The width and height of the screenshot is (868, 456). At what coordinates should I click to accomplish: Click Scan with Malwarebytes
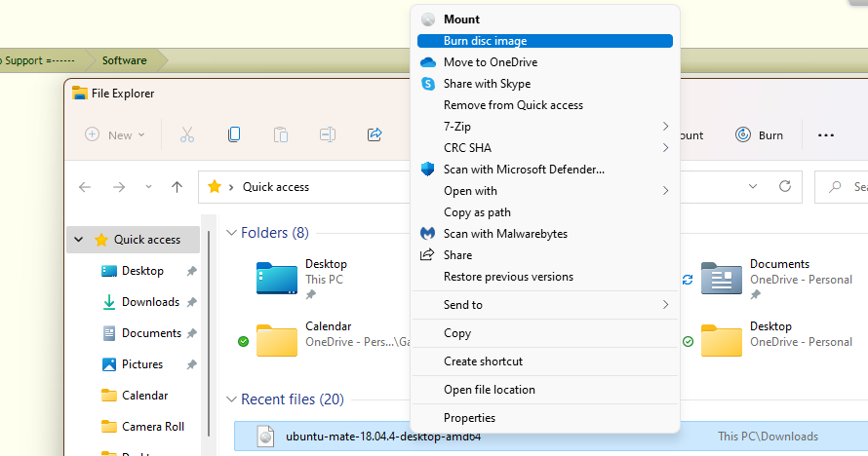545,234
